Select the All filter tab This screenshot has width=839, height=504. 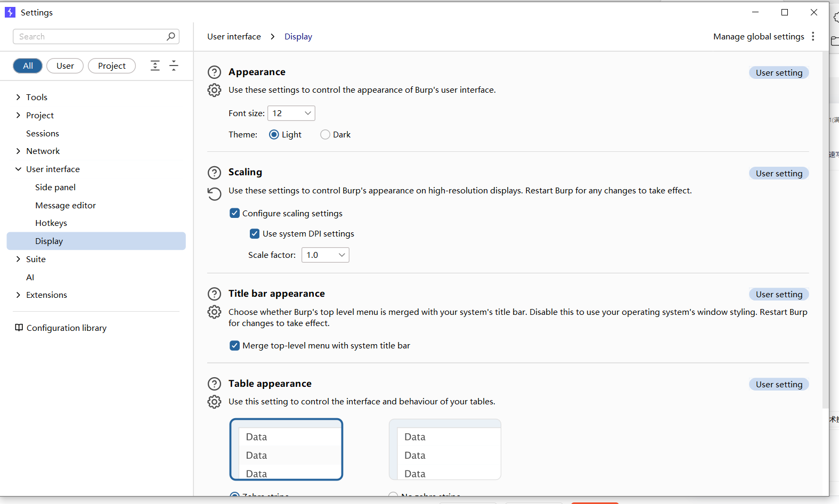(28, 66)
